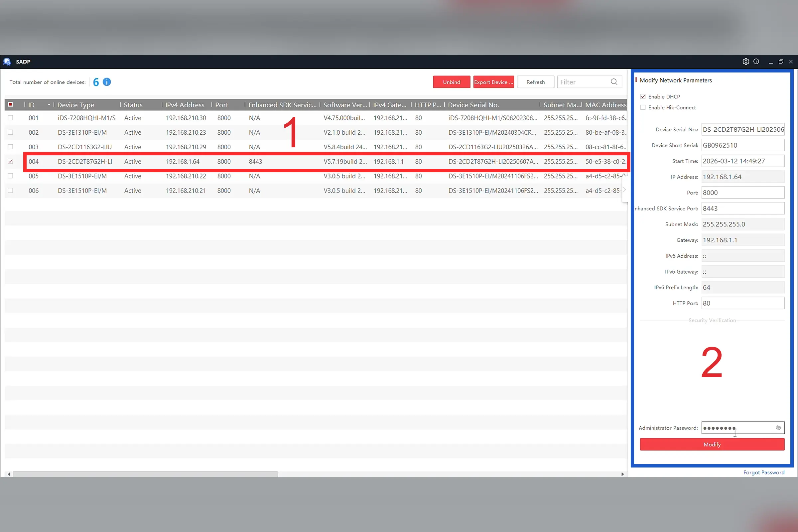Click the Filter search magnifier icon
The width and height of the screenshot is (798, 532).
(614, 82)
